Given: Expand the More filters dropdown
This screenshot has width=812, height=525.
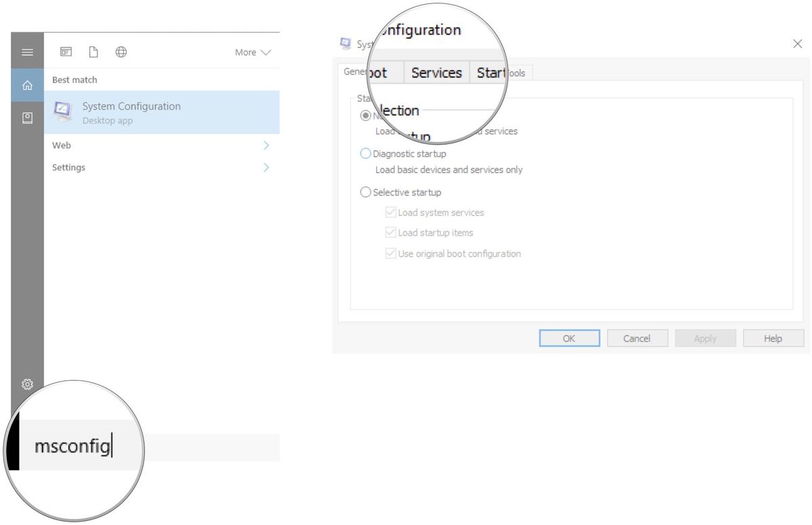Looking at the screenshot, I should click(252, 51).
